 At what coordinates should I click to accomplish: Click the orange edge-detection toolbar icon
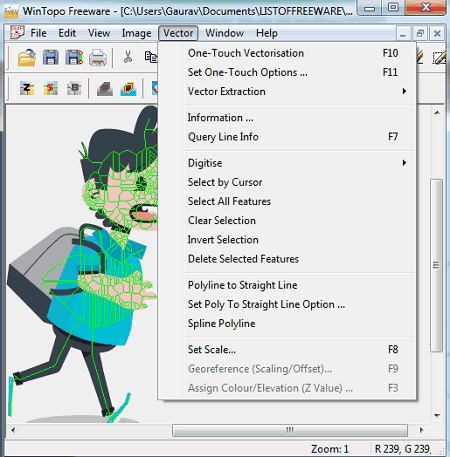click(128, 89)
